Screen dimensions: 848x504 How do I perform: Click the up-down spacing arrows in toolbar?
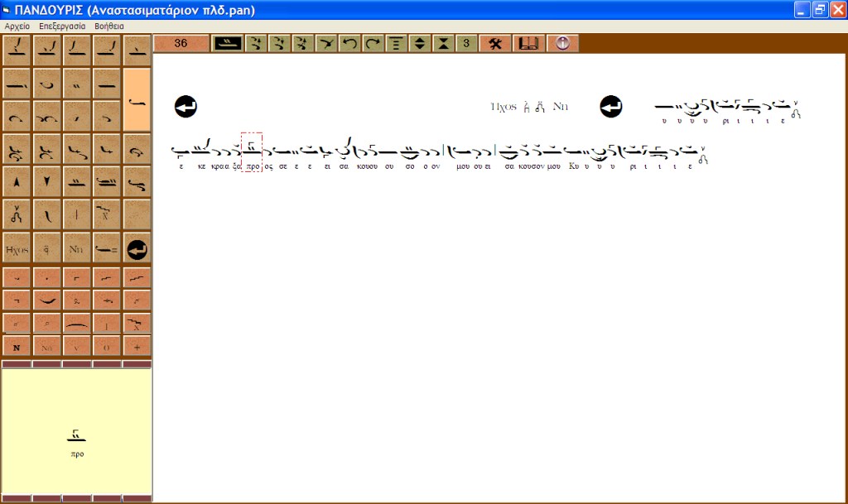pos(420,44)
